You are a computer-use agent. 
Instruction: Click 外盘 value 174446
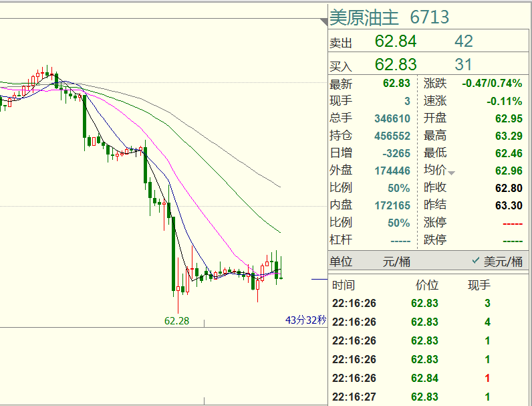392,171
